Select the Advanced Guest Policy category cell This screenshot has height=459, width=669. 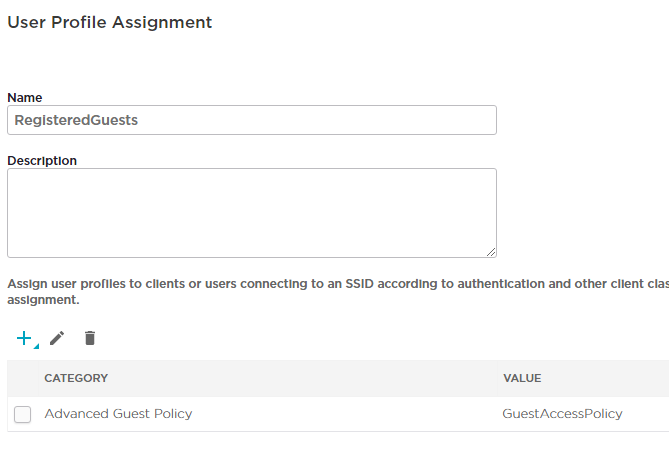118,414
